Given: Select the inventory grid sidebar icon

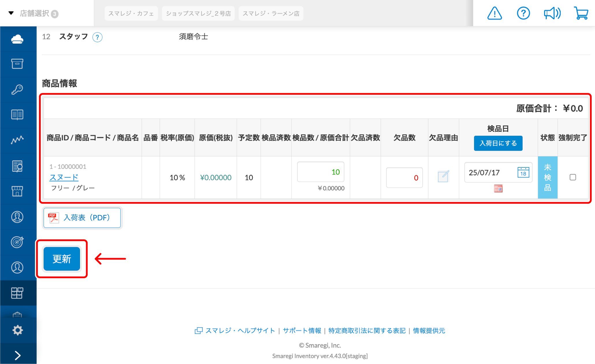Looking at the screenshot, I should [17, 293].
